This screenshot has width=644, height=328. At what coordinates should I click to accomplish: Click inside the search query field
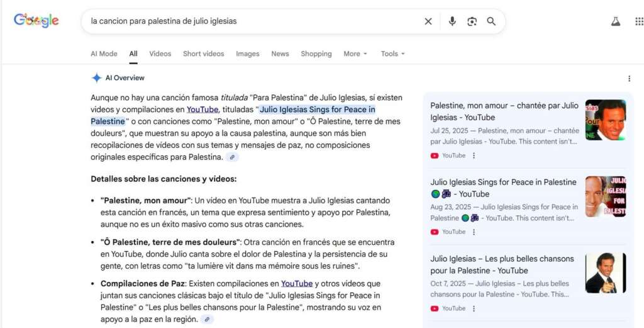[x=253, y=21]
